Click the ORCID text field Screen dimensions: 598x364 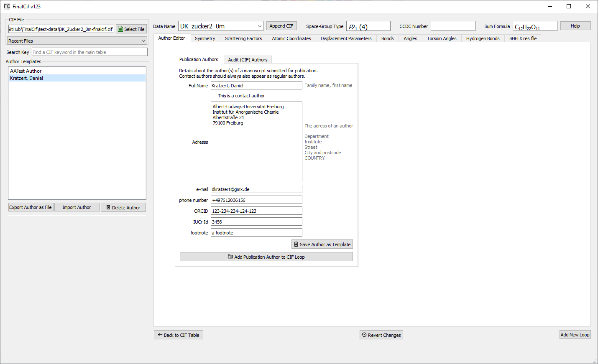[x=256, y=211]
